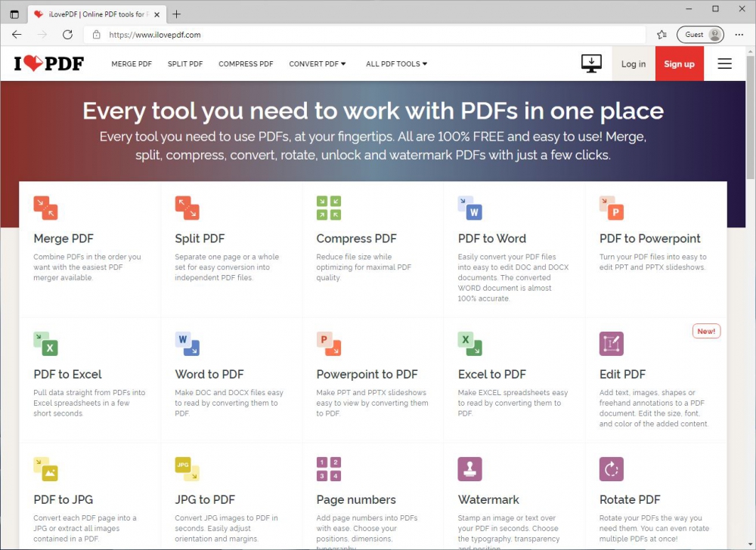Click the Rotate PDF tool icon
The height and width of the screenshot is (550, 756).
coord(612,469)
